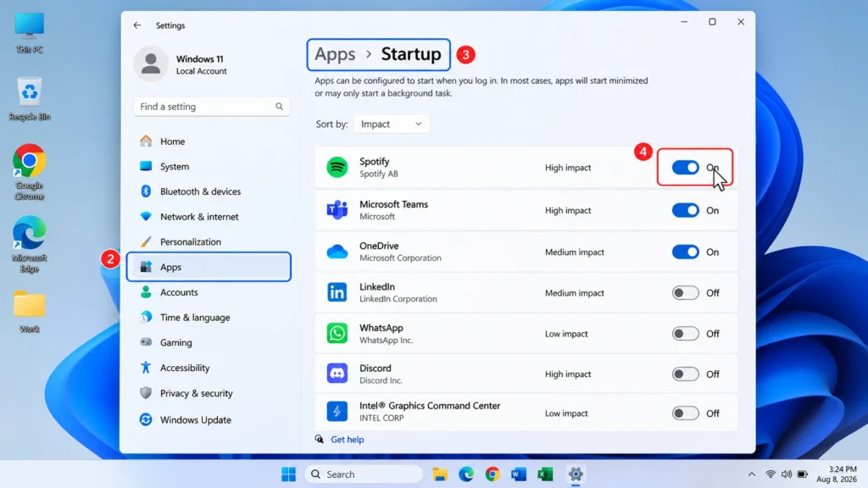The height and width of the screenshot is (488, 868).
Task: Maximize the Settings window
Action: click(x=712, y=21)
